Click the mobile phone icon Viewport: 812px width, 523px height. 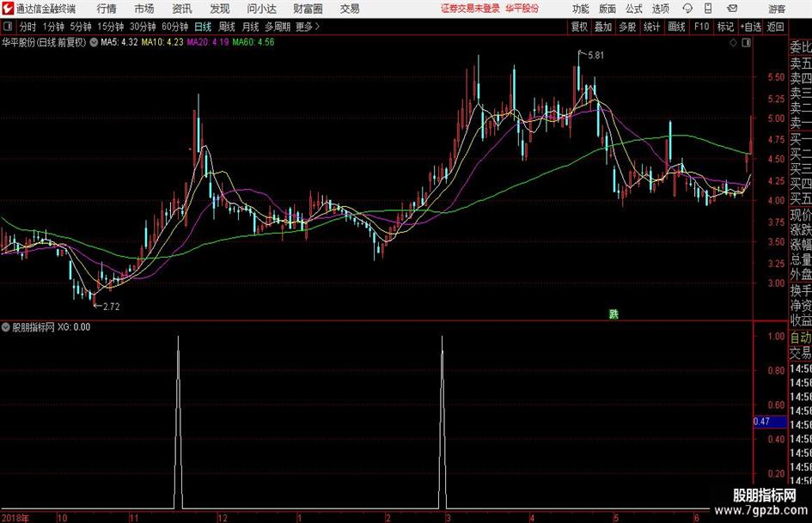click(x=708, y=9)
